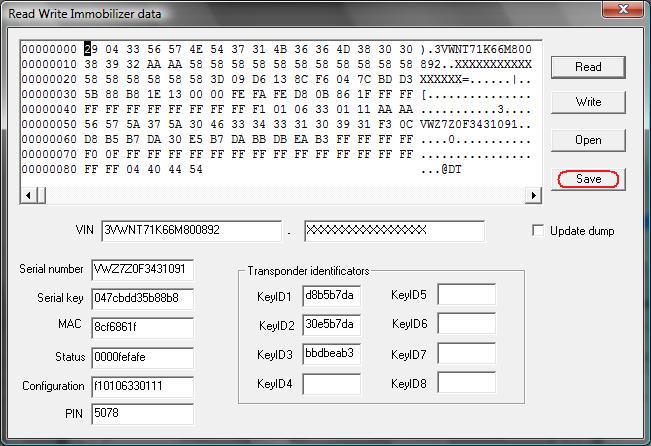Click the Write button

point(588,102)
